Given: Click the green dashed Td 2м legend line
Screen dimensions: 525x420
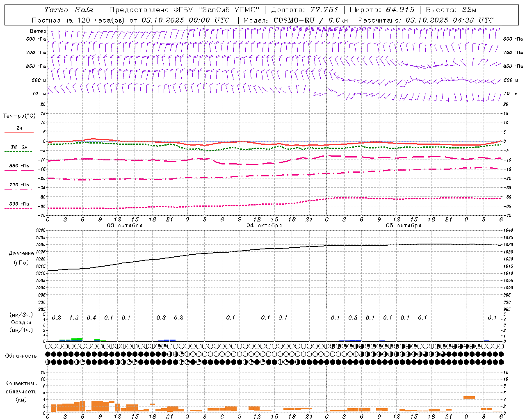Looking at the screenshot, I should (18, 151).
